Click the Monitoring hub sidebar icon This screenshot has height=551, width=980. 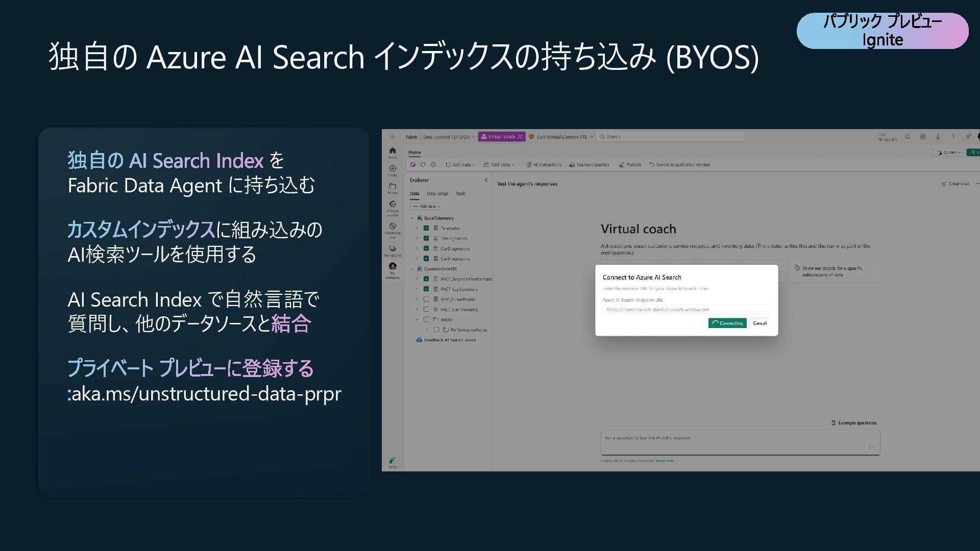point(393,227)
